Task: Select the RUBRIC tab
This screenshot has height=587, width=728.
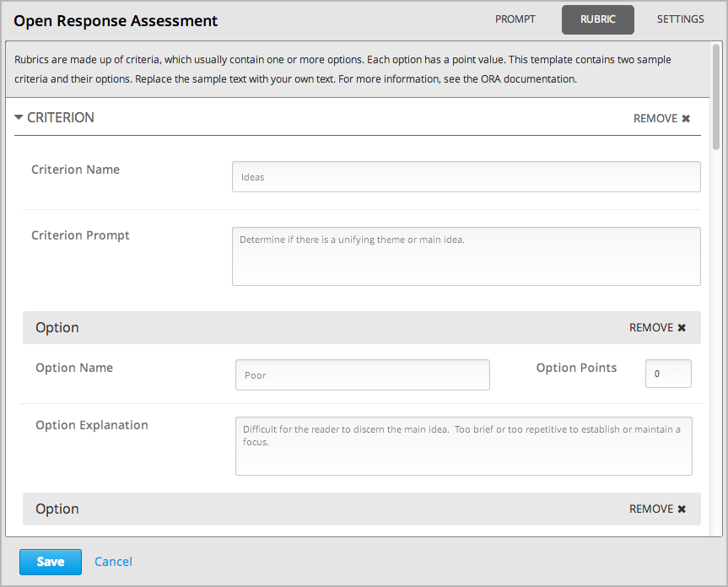Action: point(597,19)
